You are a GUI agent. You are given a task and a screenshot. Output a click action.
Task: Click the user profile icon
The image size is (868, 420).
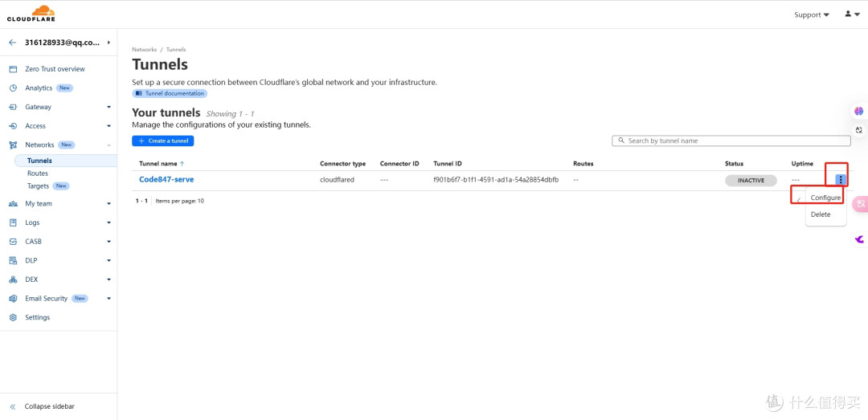(x=848, y=14)
